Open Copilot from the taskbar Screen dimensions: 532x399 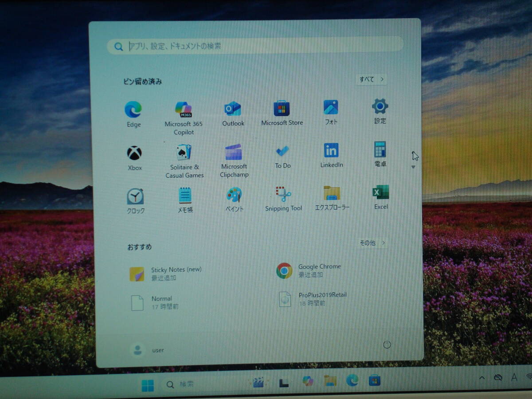pyautogui.click(x=308, y=381)
